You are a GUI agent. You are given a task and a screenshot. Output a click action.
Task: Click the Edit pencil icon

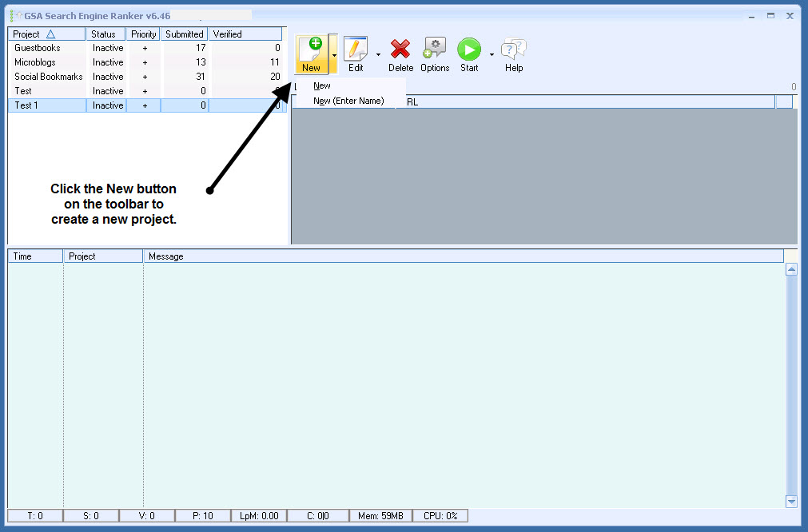point(356,50)
